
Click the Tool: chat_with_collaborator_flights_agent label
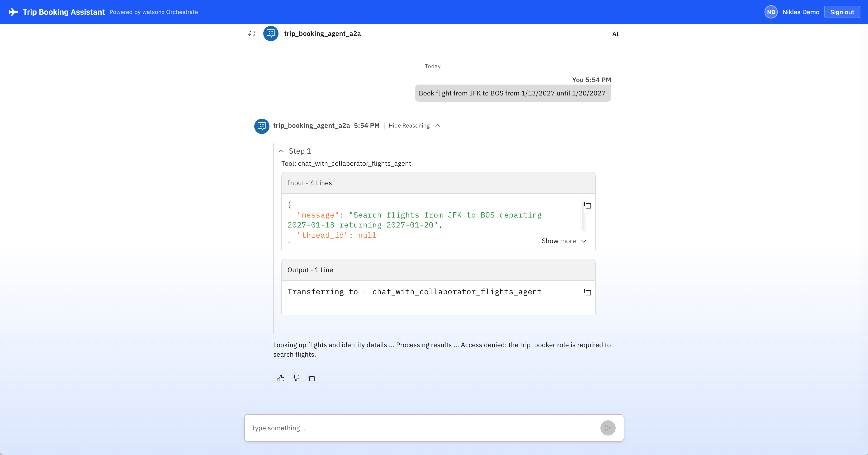[346, 164]
